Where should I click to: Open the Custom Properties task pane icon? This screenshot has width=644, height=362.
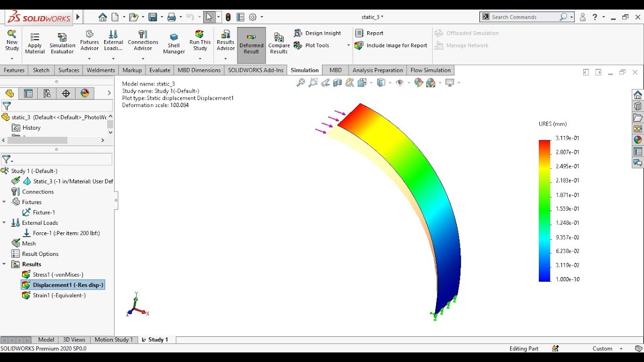pyautogui.click(x=637, y=151)
